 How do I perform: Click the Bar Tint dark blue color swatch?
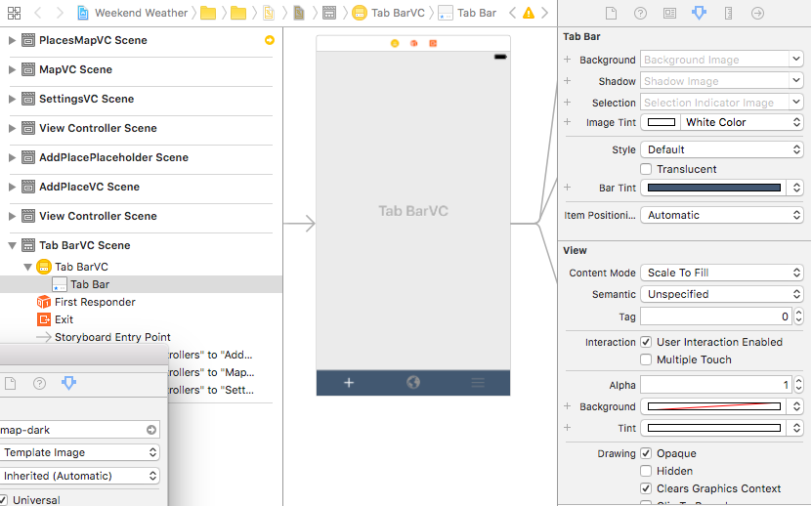713,188
